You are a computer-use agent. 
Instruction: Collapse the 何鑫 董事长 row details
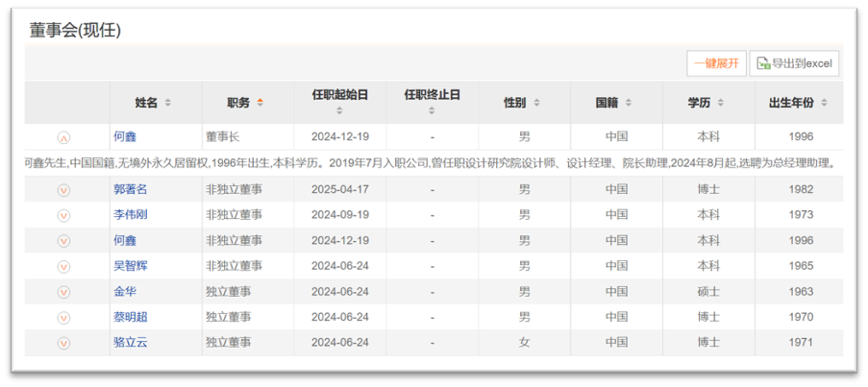(x=63, y=137)
